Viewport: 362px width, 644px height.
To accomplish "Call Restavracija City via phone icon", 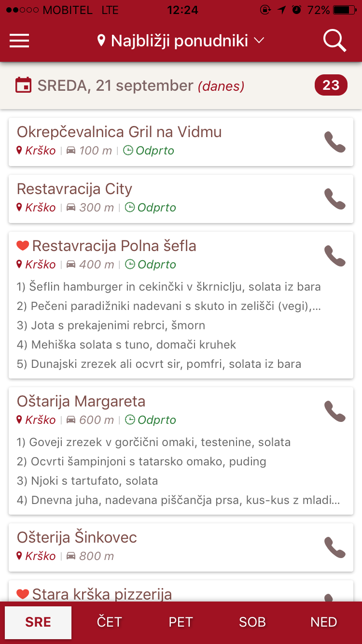I will (334, 199).
